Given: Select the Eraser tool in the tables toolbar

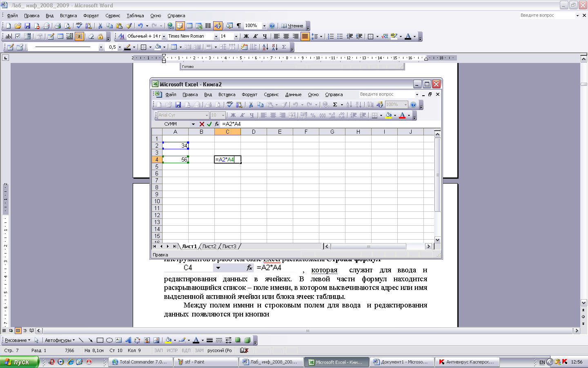Looking at the screenshot, I should pyautogui.click(x=20, y=47).
